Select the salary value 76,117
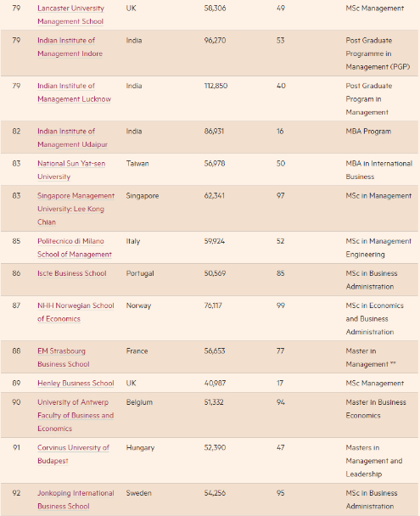Viewport: 420px width, 516px height. point(213,306)
